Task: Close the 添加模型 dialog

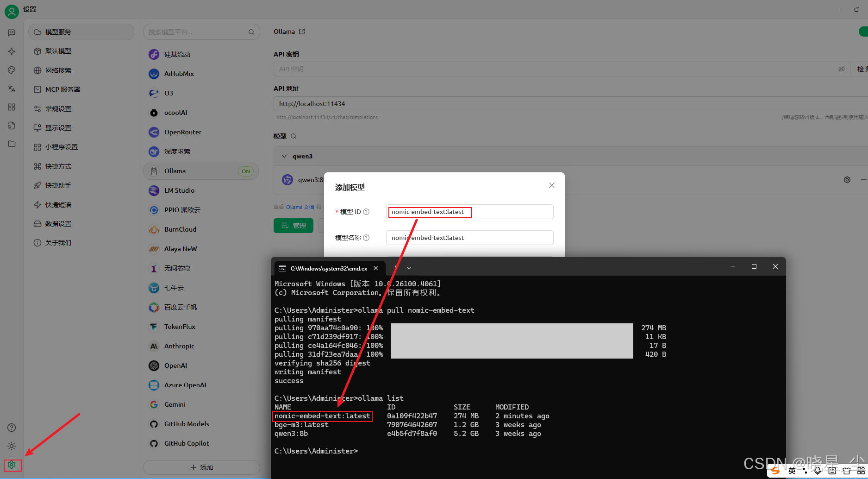Action: point(552,185)
